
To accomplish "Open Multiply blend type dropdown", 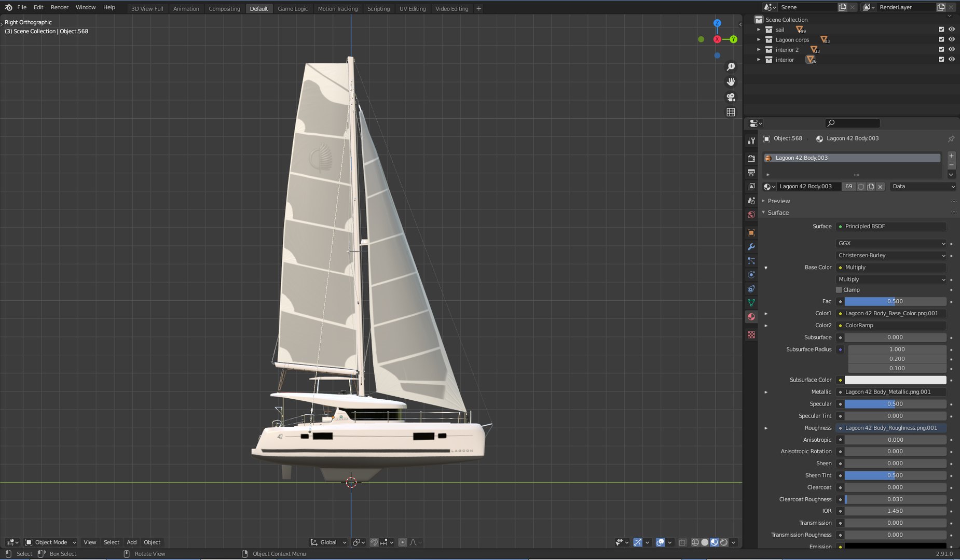I will coord(891,279).
